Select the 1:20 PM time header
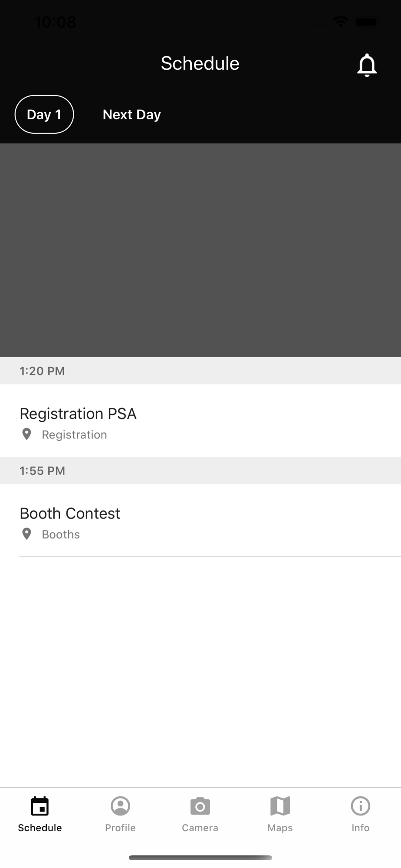401x868 pixels. pos(200,371)
